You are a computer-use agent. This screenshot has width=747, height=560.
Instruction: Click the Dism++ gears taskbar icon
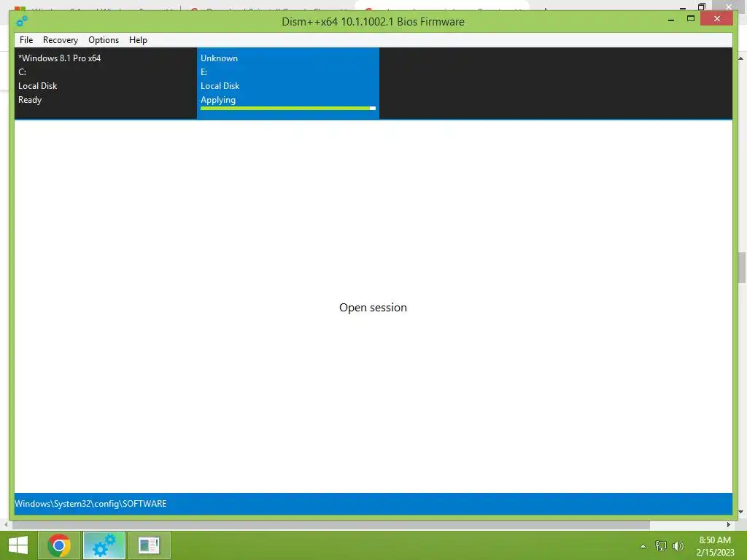tap(104, 545)
